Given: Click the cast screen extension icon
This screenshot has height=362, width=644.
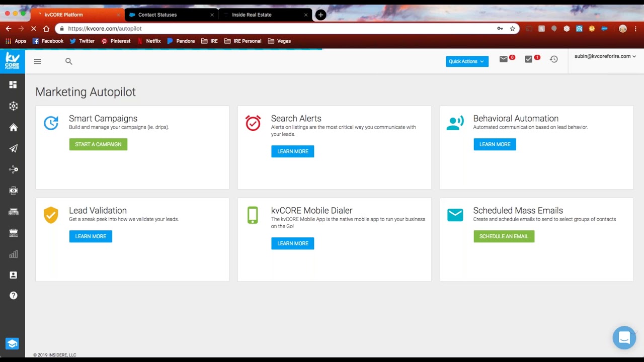Looking at the screenshot, I should click(529, 29).
